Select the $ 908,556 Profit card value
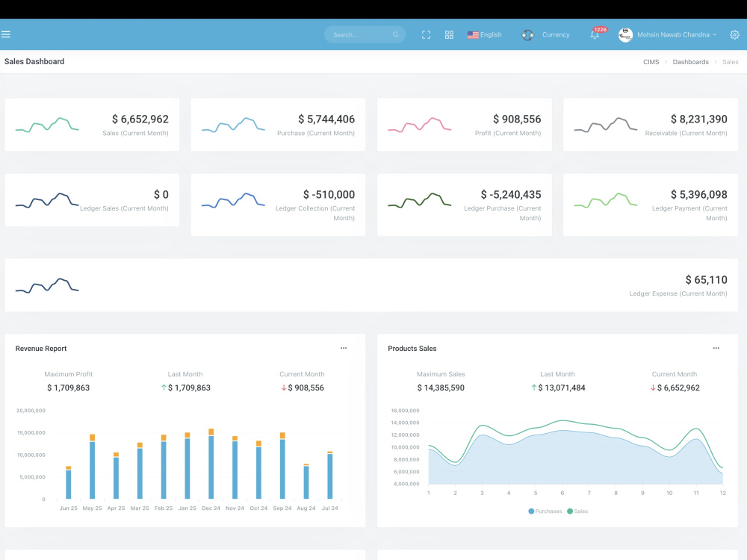This screenshot has height=560, width=747. coord(517,119)
